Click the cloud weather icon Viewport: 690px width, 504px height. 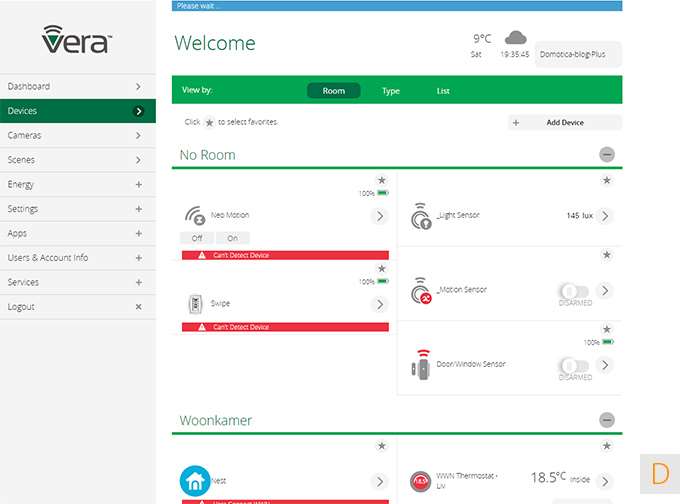(x=515, y=37)
